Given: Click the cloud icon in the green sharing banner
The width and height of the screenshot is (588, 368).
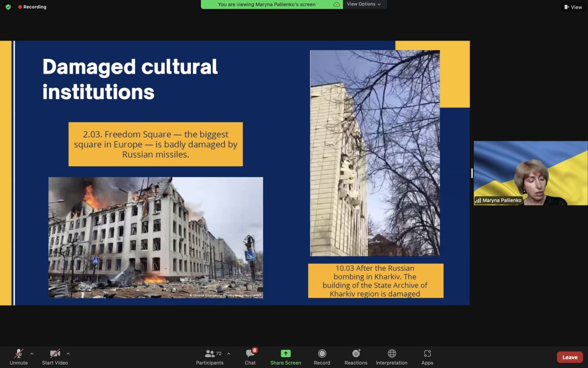Looking at the screenshot, I should coord(336,4).
